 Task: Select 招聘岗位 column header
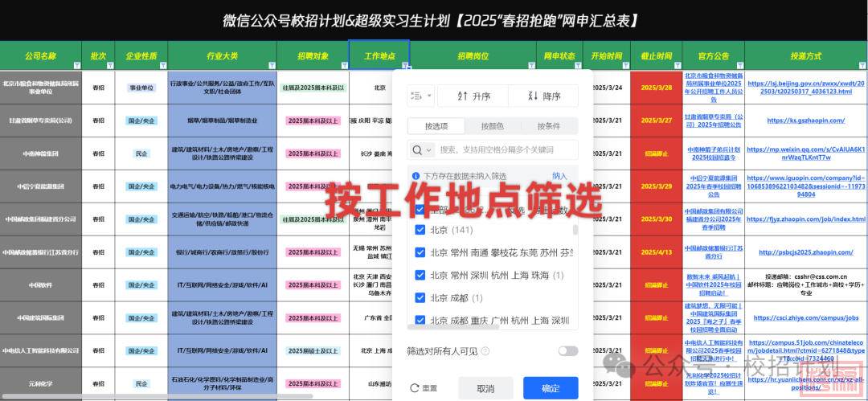pos(473,56)
